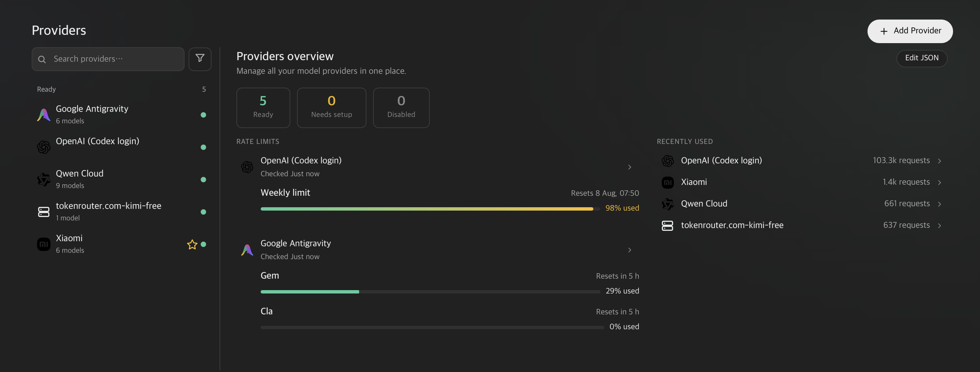The image size is (980, 372).
Task: Click the Needs setup count card
Action: coord(331,108)
